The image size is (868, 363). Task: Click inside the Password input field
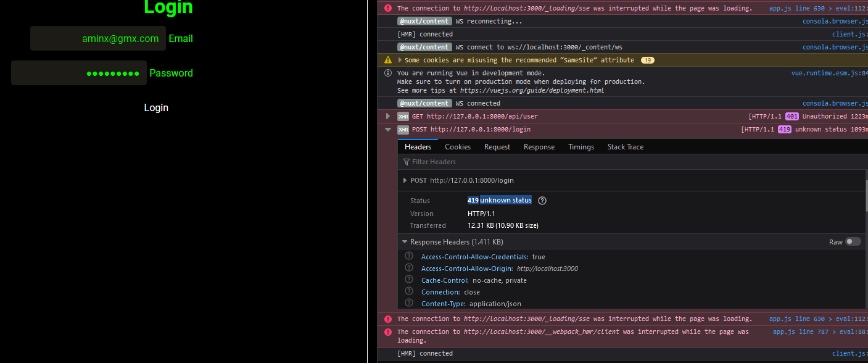[78, 73]
